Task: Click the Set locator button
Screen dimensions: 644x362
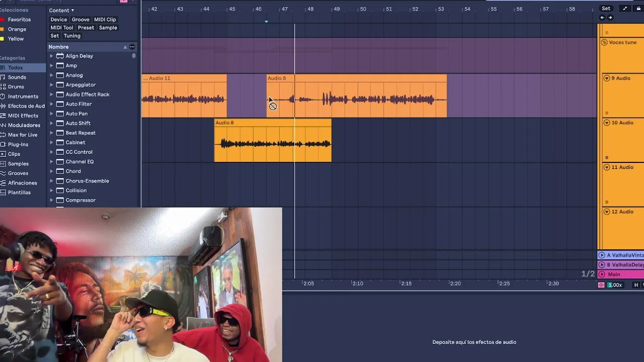Action: (x=606, y=9)
